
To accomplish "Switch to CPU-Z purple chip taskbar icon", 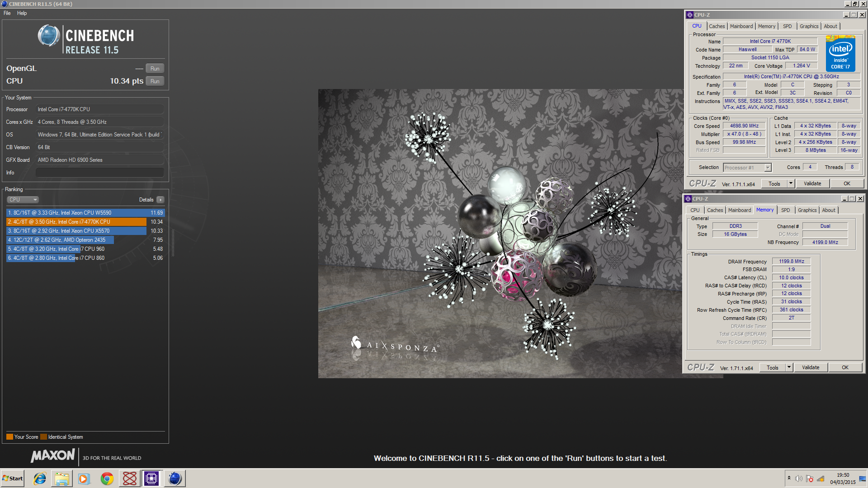I will (151, 479).
